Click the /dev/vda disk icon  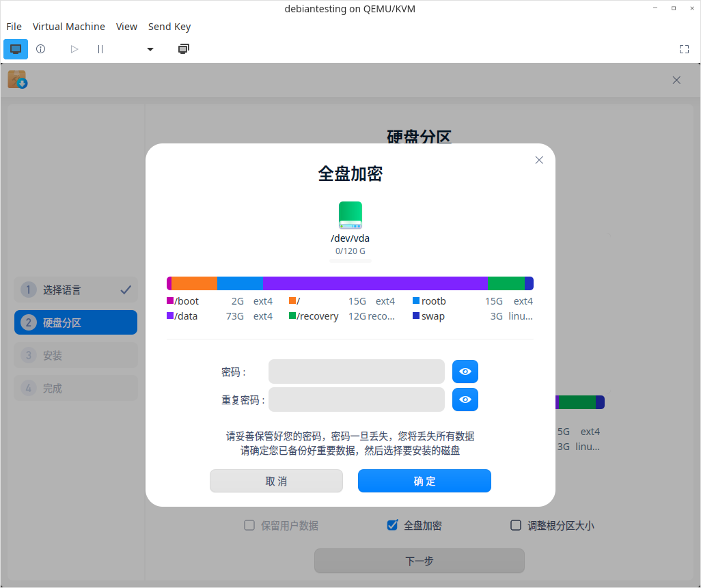click(350, 215)
